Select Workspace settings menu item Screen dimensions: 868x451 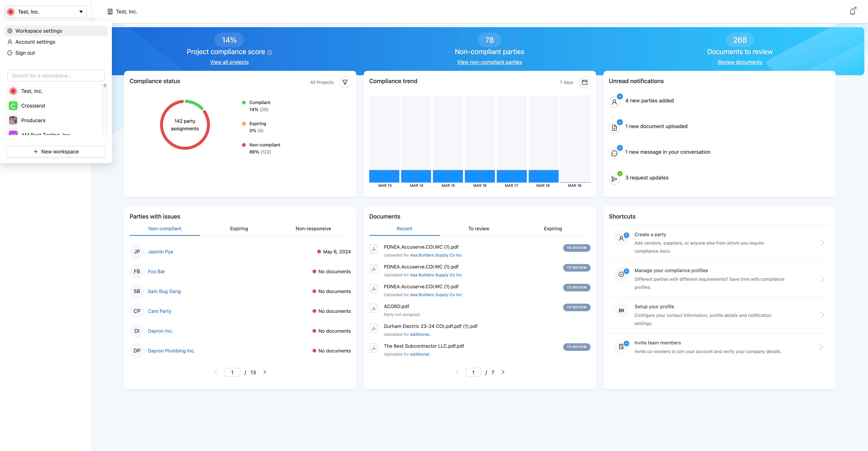coord(39,31)
